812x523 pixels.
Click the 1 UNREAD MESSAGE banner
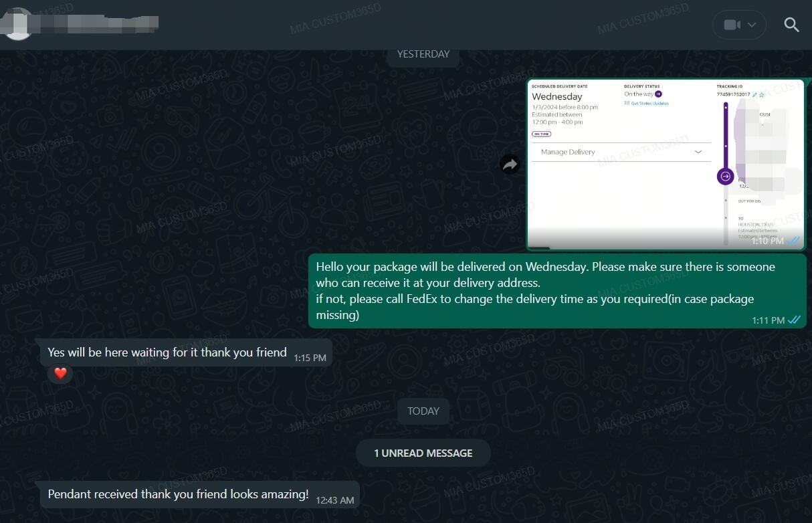click(x=423, y=453)
